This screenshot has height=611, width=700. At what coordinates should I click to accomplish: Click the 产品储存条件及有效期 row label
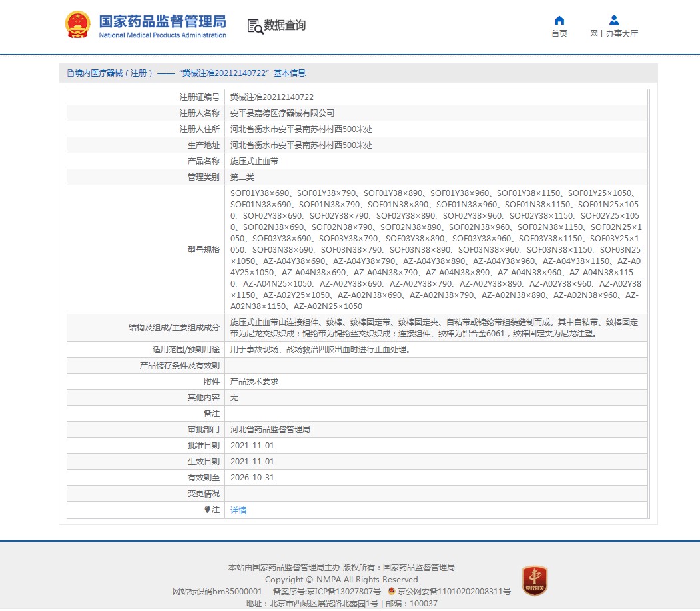179,366
